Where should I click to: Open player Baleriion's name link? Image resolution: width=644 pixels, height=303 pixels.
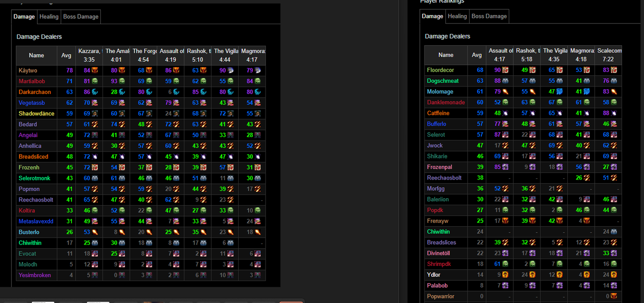coord(438,199)
